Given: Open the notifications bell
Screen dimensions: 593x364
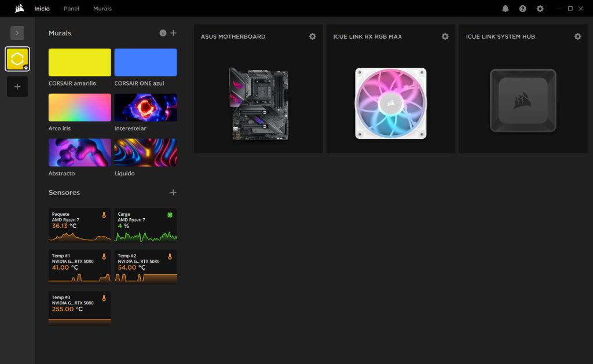Looking at the screenshot, I should point(505,9).
